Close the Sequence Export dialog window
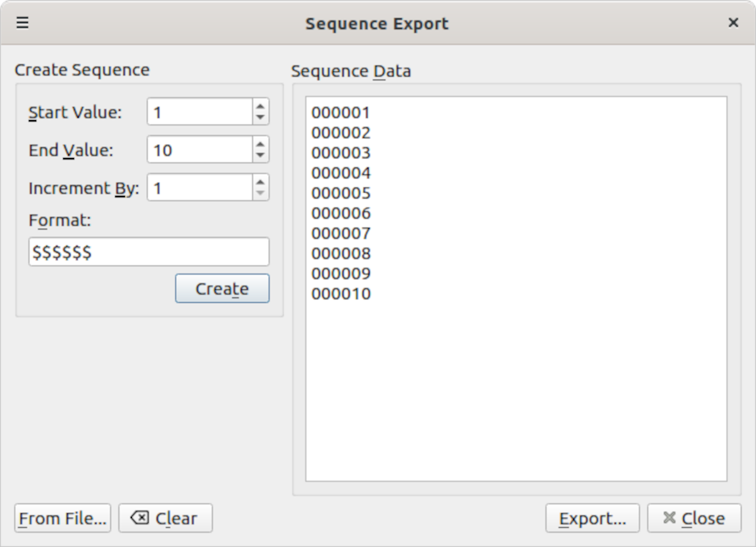Viewport: 756px width, 547px height. [733, 22]
